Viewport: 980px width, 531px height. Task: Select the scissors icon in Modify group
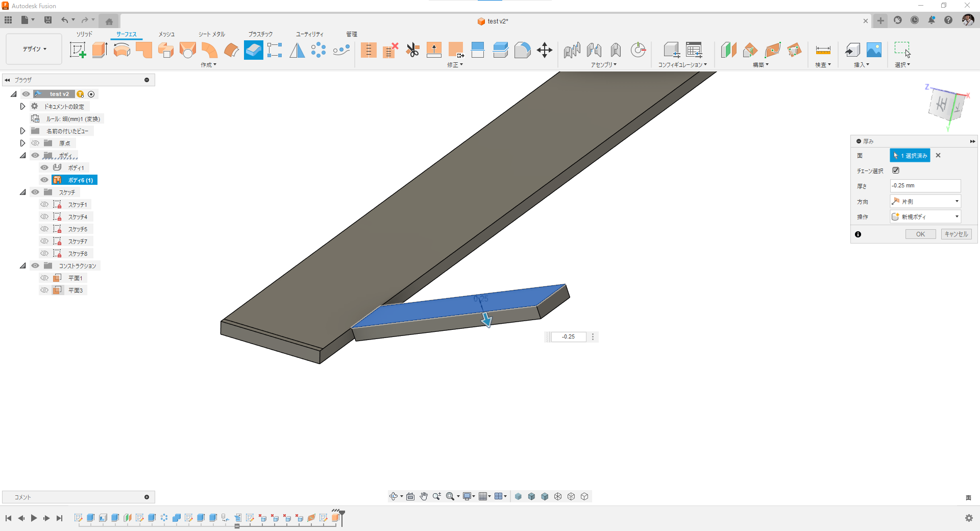click(x=412, y=50)
